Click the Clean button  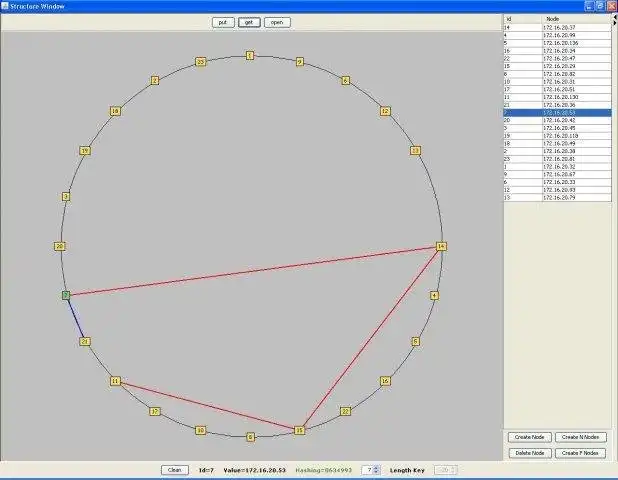[174, 469]
